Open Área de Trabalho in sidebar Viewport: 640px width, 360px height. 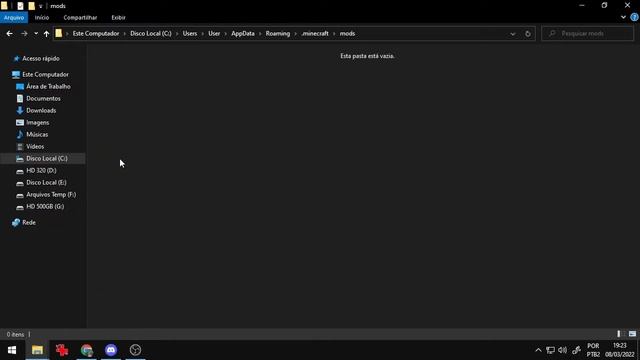(48, 87)
